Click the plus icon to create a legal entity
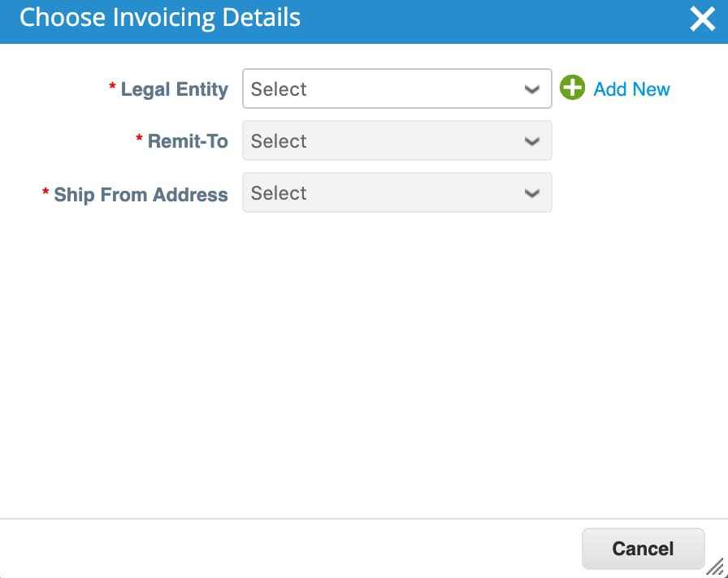 click(572, 88)
